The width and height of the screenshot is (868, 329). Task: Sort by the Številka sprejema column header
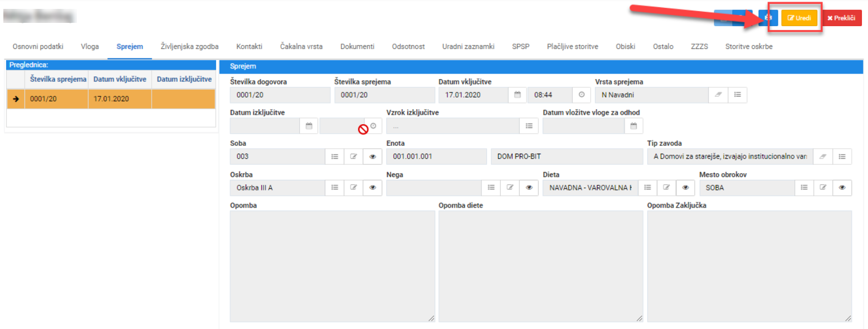pyautogui.click(x=57, y=79)
